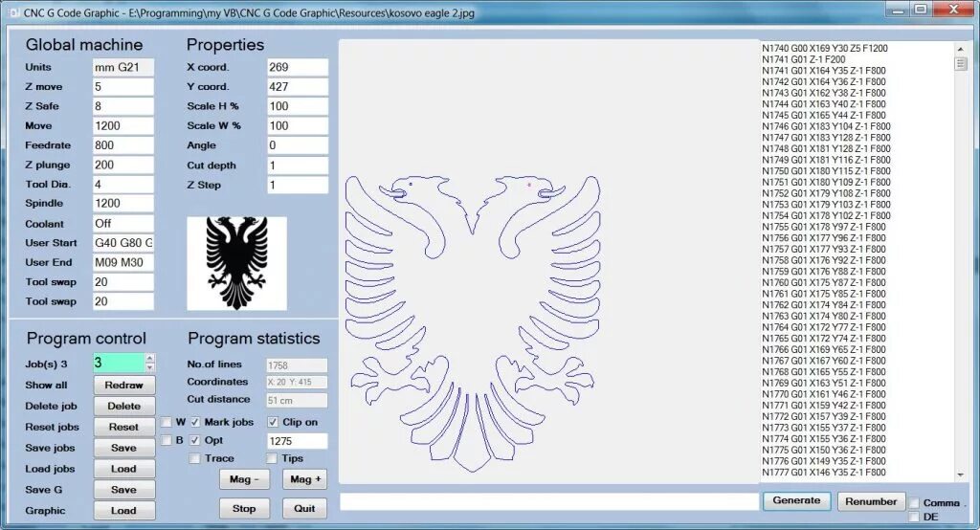Click the Scale H % input field

(298, 106)
